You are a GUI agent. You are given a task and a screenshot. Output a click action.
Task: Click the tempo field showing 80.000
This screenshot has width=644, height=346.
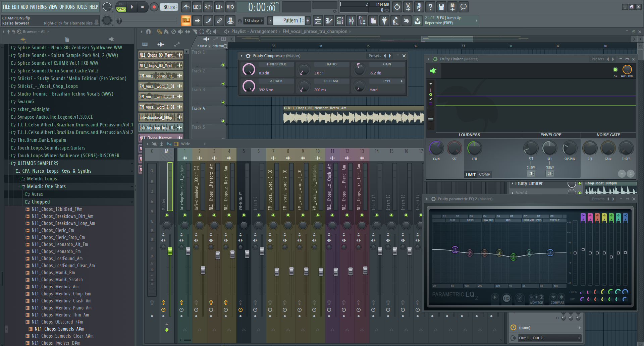point(169,7)
